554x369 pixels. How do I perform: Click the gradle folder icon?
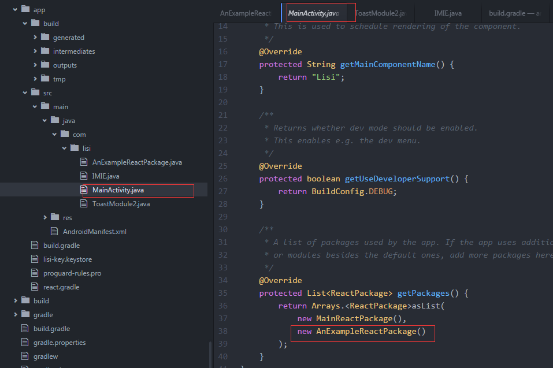pos(25,314)
